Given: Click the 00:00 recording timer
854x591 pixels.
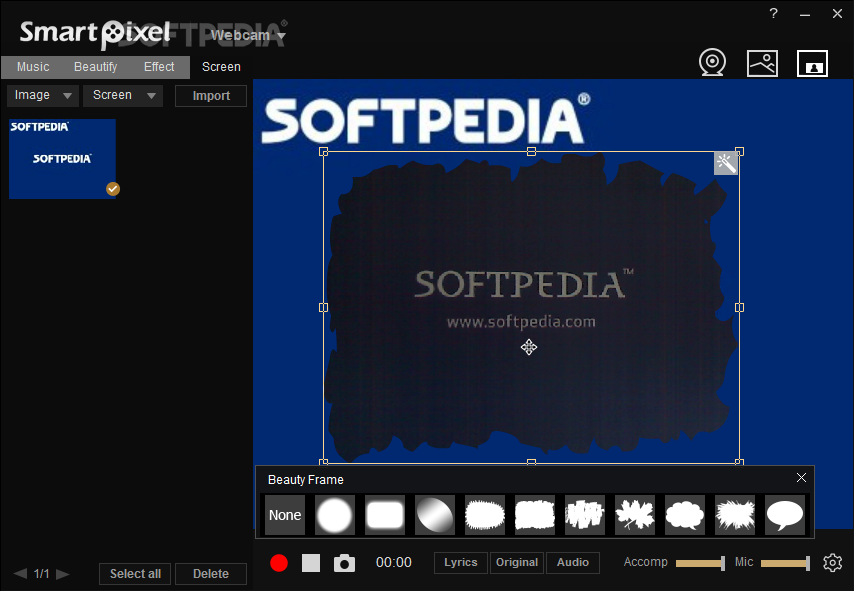Looking at the screenshot, I should click(x=394, y=563).
